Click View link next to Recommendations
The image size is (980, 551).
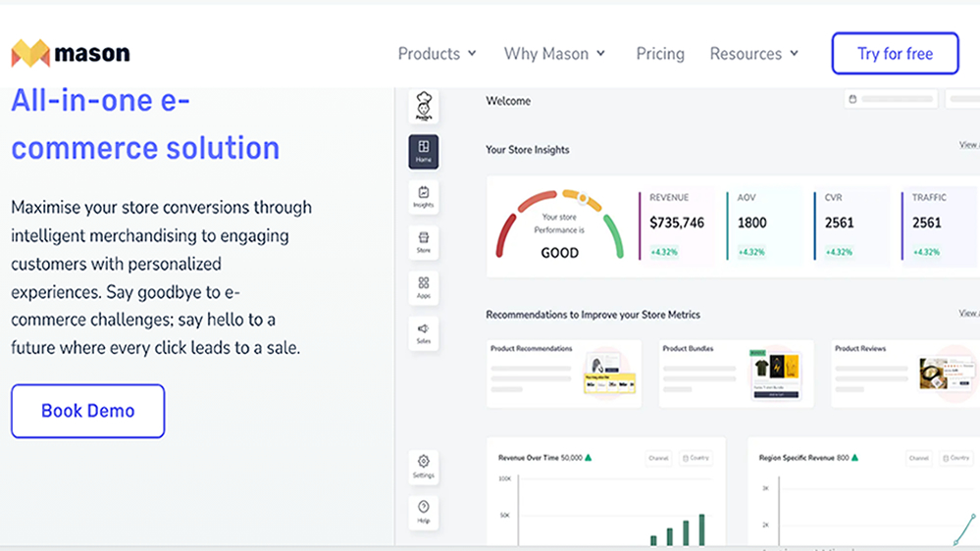pyautogui.click(x=969, y=313)
